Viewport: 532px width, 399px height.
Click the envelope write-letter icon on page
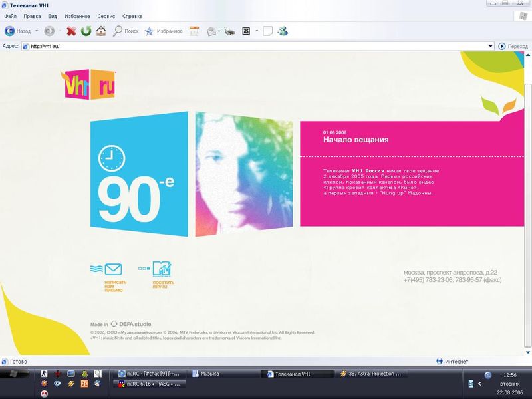tap(113, 269)
